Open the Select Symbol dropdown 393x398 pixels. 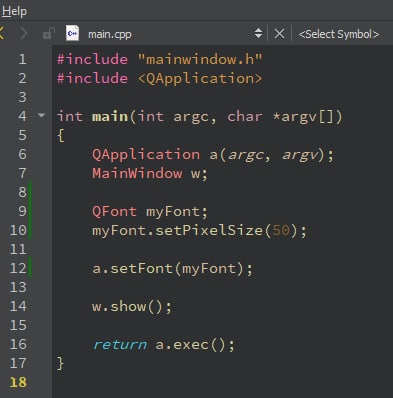click(x=339, y=34)
